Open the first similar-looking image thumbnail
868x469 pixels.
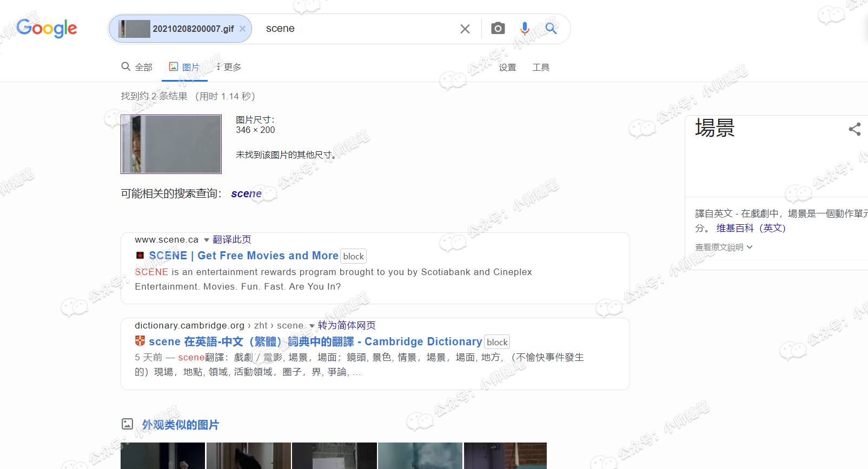pyautogui.click(x=163, y=455)
